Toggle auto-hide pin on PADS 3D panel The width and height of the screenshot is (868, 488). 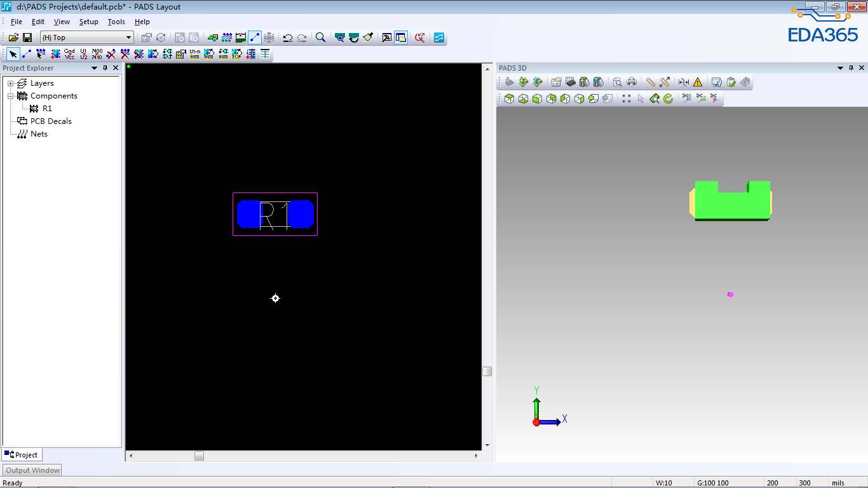(x=851, y=68)
